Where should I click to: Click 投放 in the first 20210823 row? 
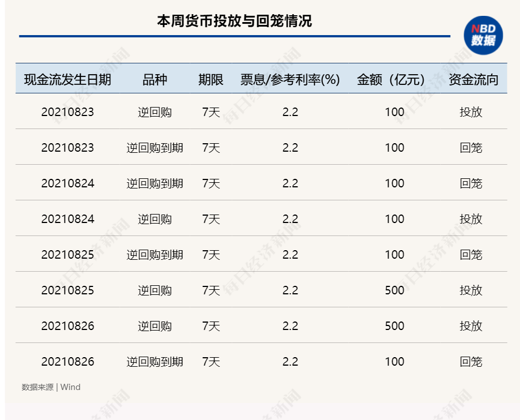click(x=471, y=112)
